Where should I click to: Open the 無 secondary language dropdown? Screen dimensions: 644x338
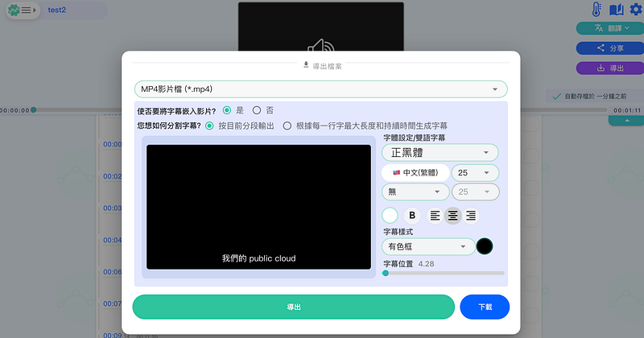[x=415, y=192]
